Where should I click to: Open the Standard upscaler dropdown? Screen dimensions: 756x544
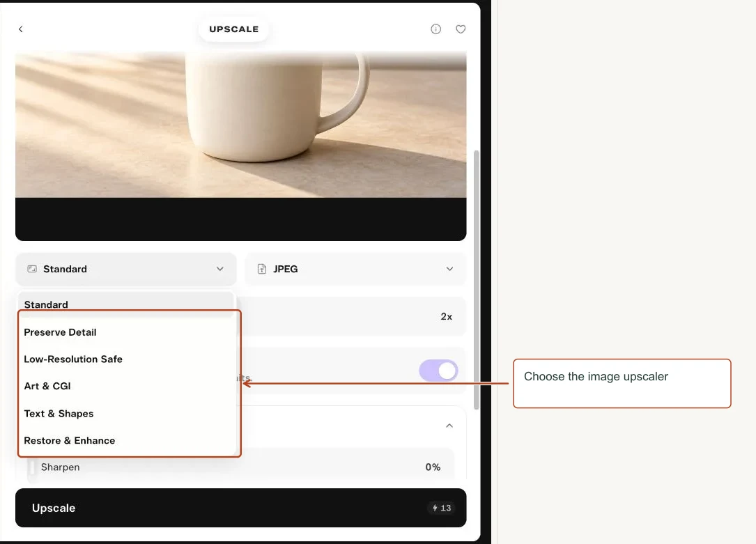[x=126, y=269]
